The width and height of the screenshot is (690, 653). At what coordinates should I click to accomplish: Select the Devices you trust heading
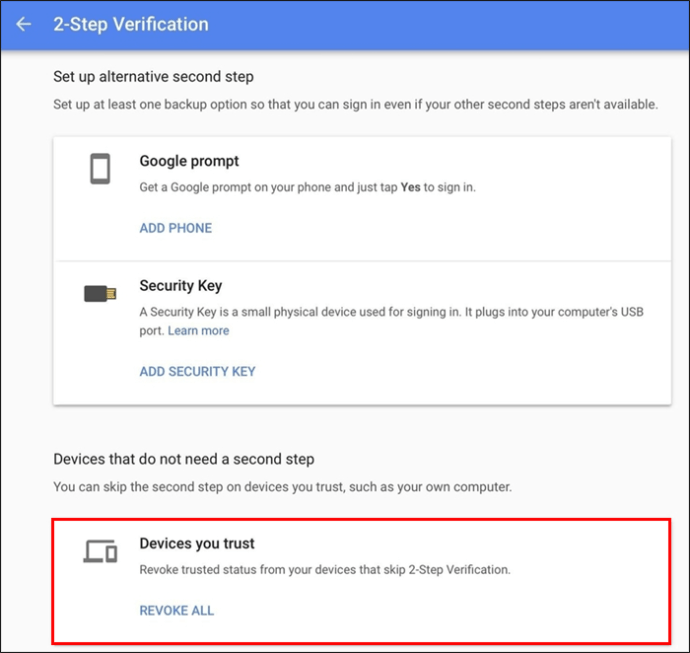click(197, 544)
